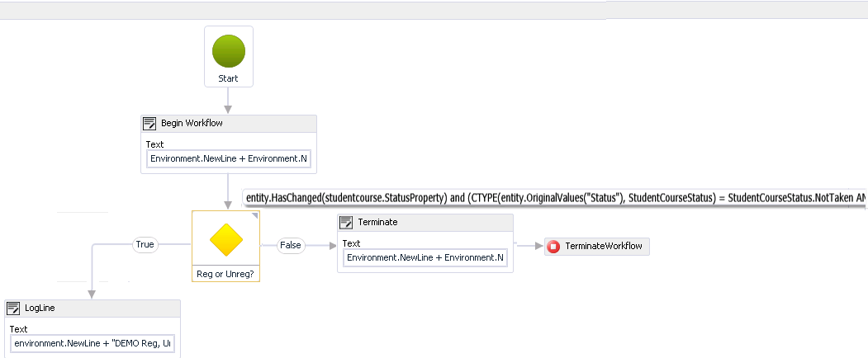The height and width of the screenshot is (358, 868).
Task: Select the Begin Workflow activity icon
Action: (150, 123)
